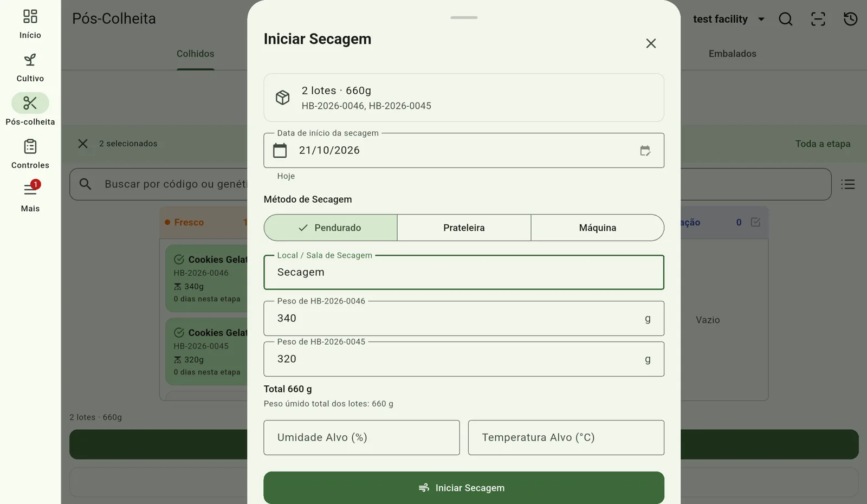Open Controles clipboard icon

(x=30, y=146)
